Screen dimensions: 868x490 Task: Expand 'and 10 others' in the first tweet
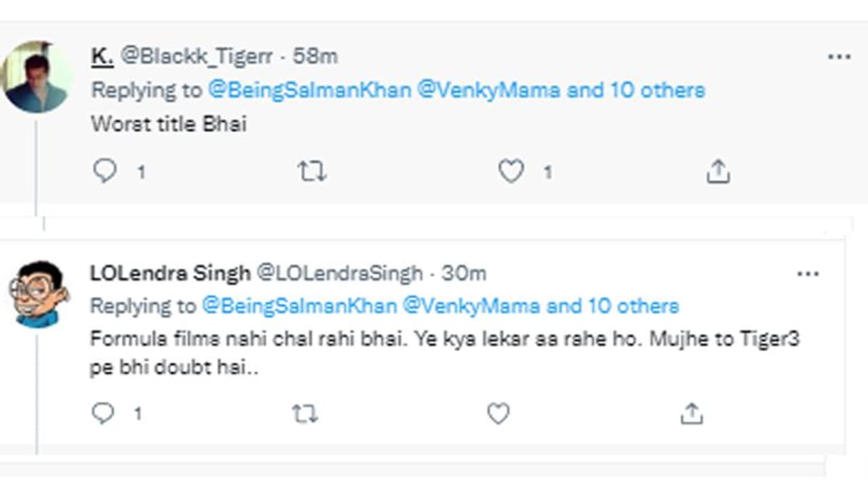pyautogui.click(x=635, y=90)
